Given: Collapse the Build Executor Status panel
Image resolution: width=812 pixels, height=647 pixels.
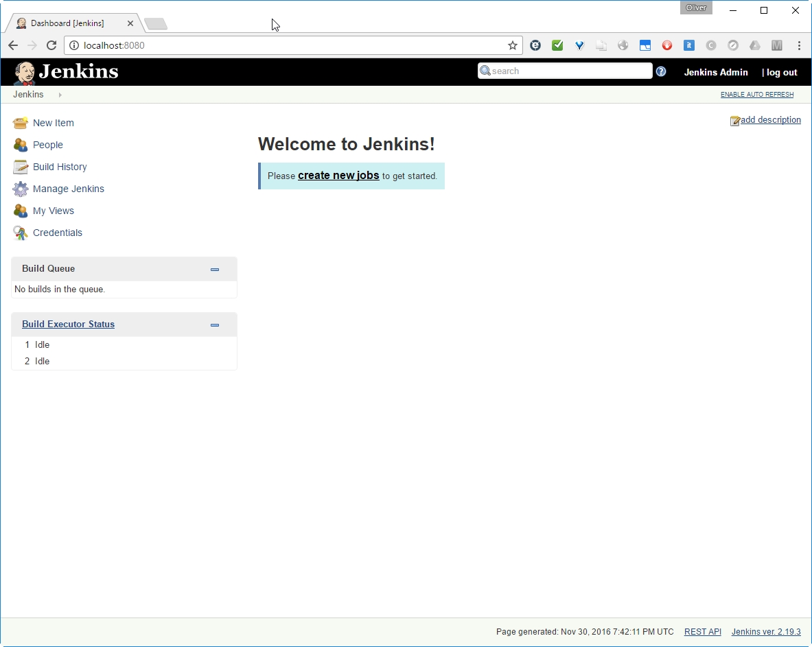Looking at the screenshot, I should [x=215, y=325].
